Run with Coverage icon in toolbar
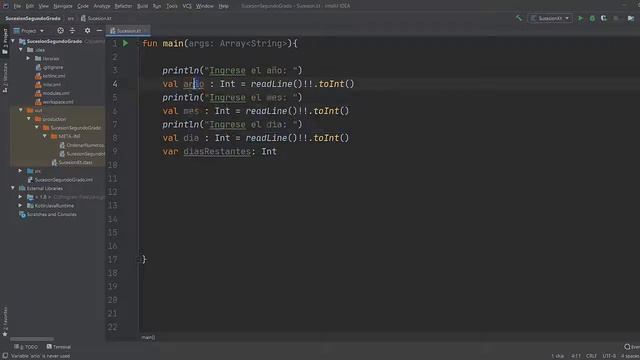This screenshot has width=640, height=360. tap(604, 18)
